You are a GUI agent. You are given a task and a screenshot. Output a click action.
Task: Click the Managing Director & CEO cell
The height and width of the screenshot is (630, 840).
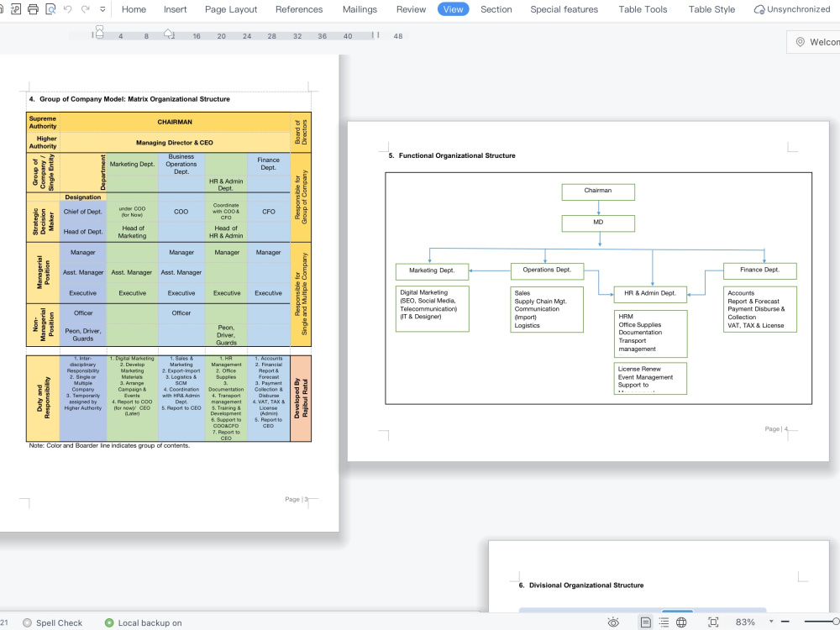tap(175, 143)
